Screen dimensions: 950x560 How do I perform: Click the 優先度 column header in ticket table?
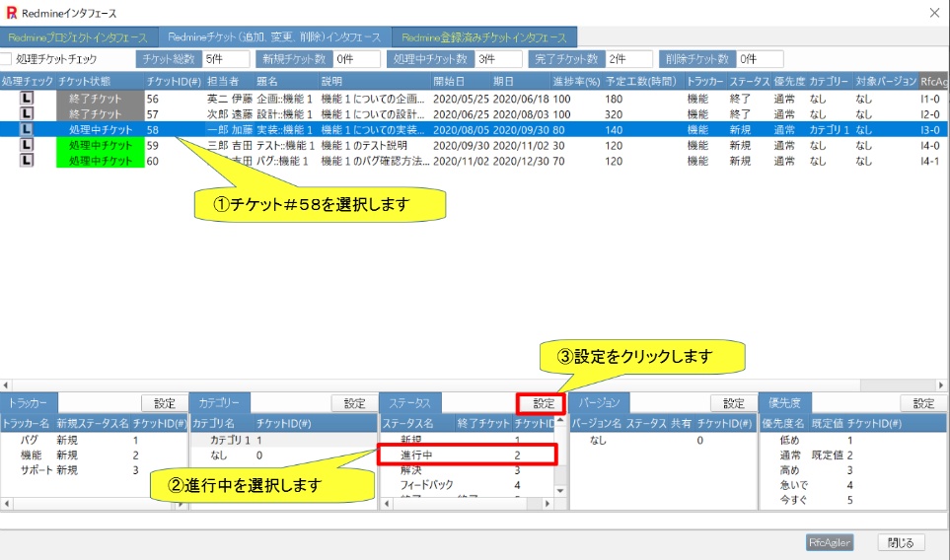[789, 81]
